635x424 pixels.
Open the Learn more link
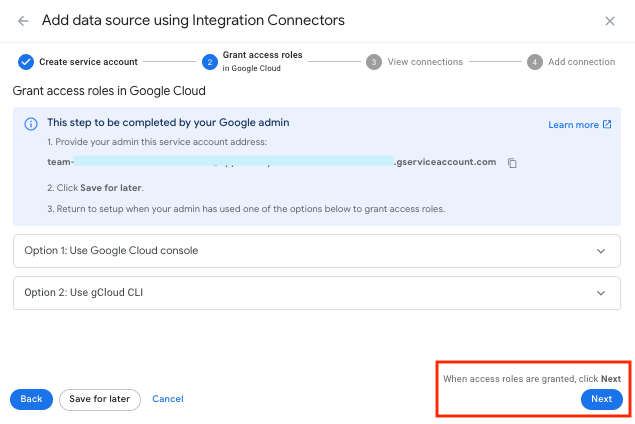tap(579, 125)
